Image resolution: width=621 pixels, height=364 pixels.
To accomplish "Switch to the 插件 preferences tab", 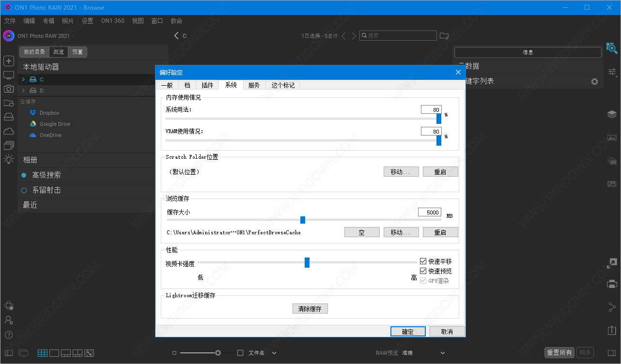I will 207,85.
